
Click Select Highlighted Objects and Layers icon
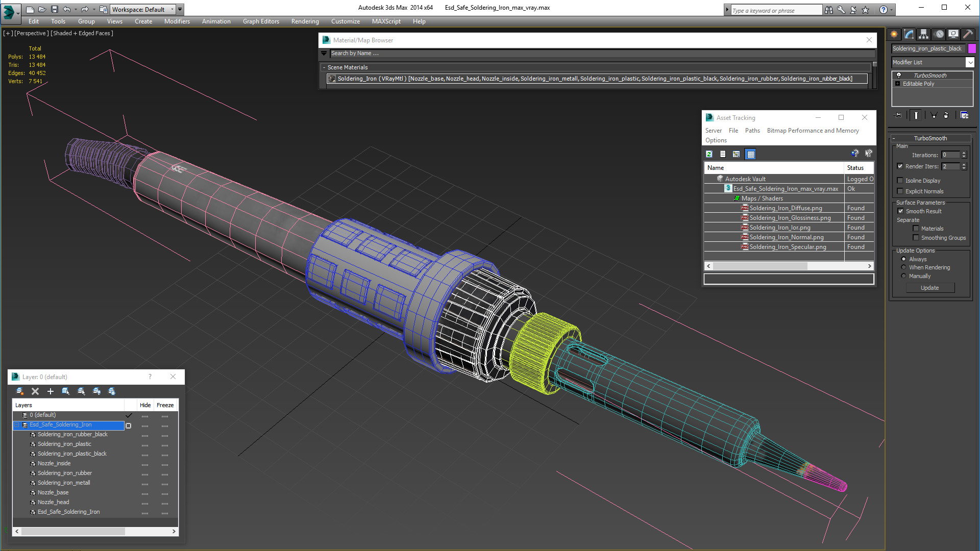pos(66,391)
